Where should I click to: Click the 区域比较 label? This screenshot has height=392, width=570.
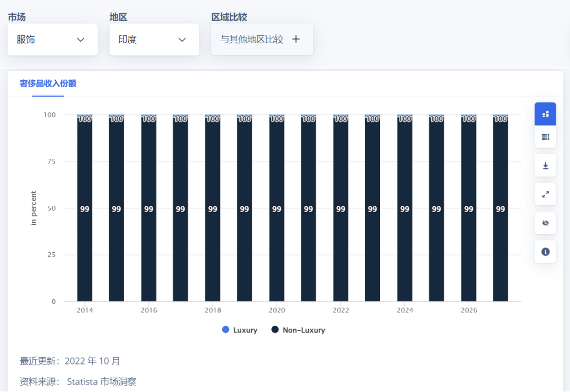230,17
